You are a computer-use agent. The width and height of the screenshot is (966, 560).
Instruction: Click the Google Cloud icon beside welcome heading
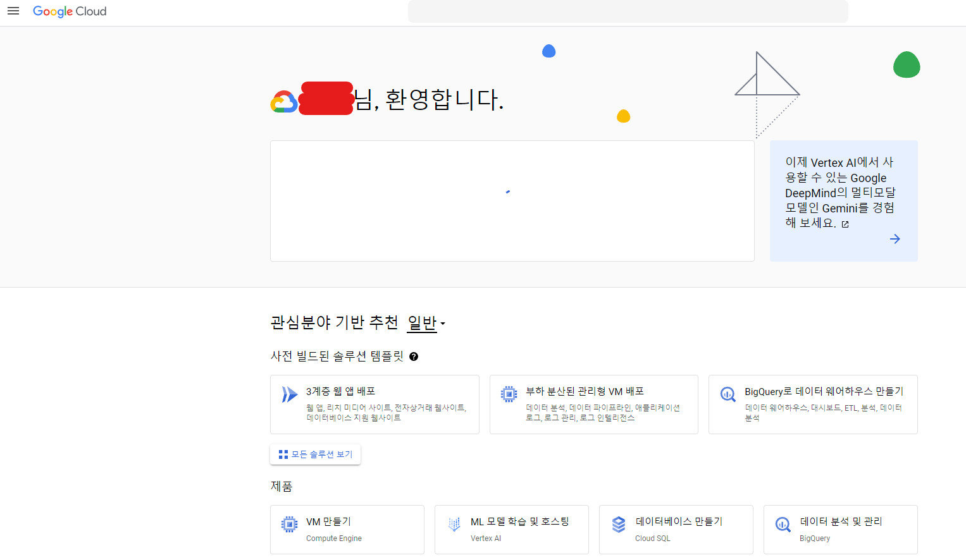point(284,102)
